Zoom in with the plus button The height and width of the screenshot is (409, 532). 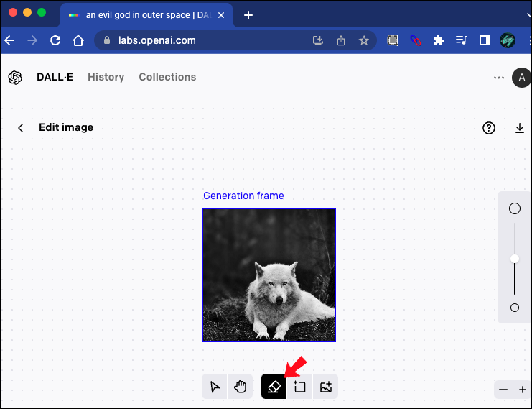(x=523, y=390)
